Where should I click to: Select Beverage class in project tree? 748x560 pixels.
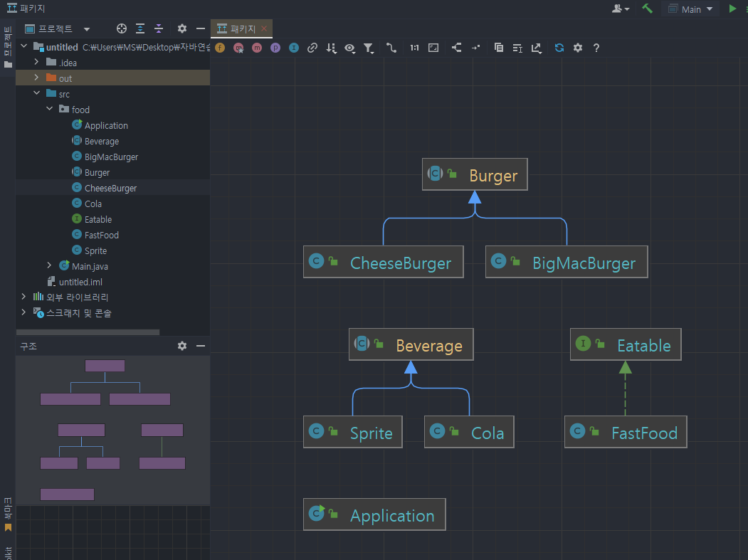[x=102, y=141]
